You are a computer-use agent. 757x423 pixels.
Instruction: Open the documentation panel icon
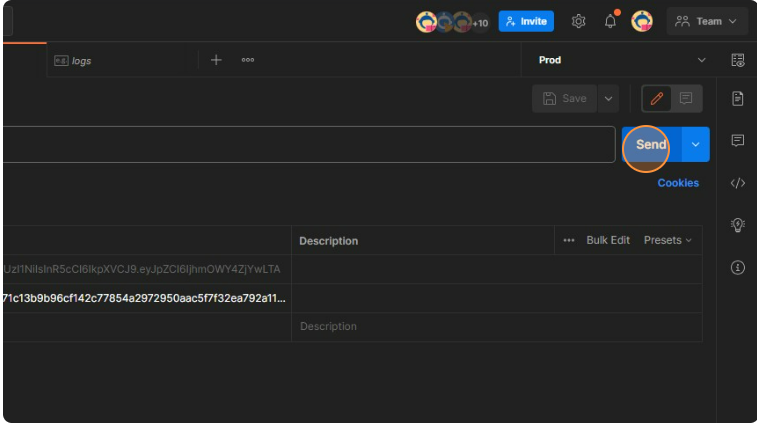click(x=738, y=98)
